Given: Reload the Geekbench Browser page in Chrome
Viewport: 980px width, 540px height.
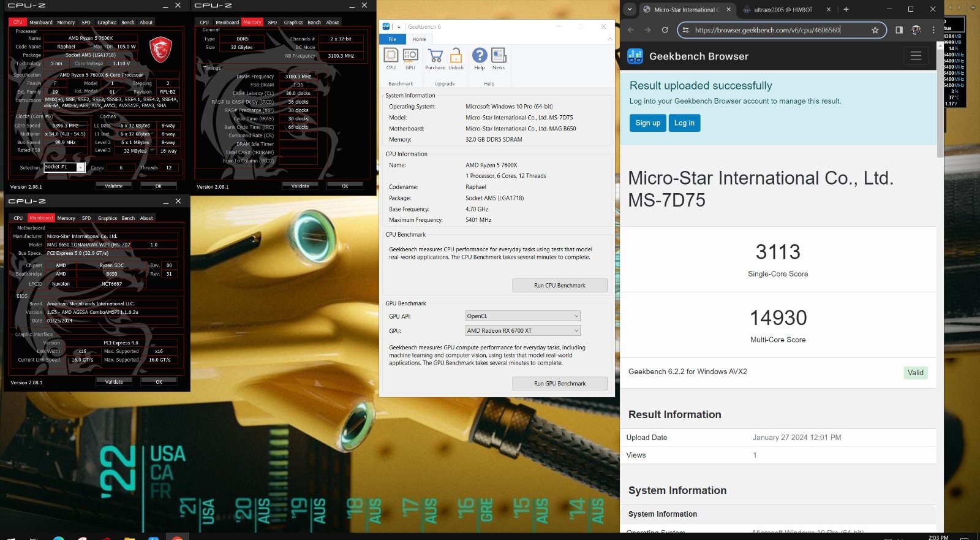Looking at the screenshot, I should click(x=665, y=29).
